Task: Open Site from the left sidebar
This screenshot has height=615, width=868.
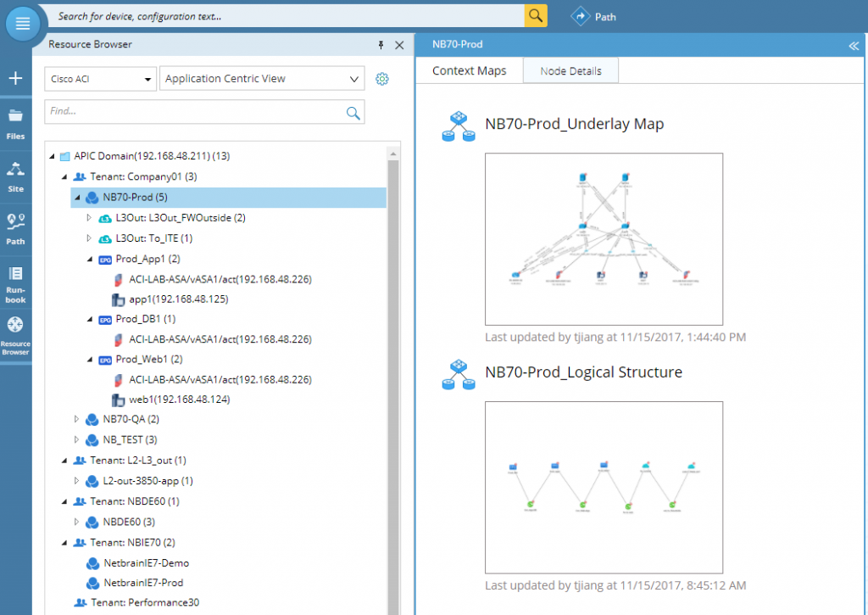Action: point(15,177)
